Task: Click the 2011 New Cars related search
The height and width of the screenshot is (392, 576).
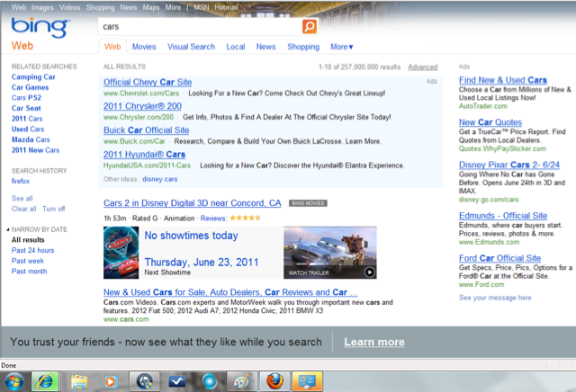Action: tap(35, 150)
